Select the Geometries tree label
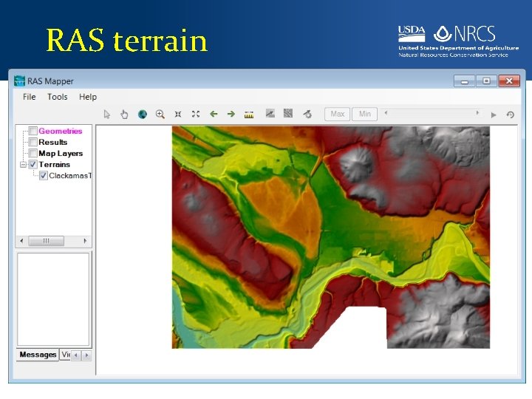The width and height of the screenshot is (532, 399). click(61, 131)
